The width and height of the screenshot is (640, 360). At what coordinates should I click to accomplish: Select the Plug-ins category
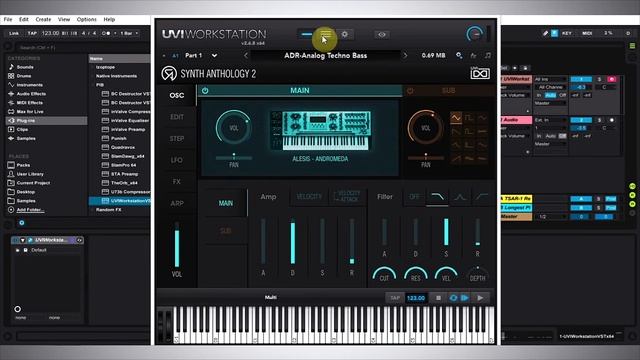(47, 121)
